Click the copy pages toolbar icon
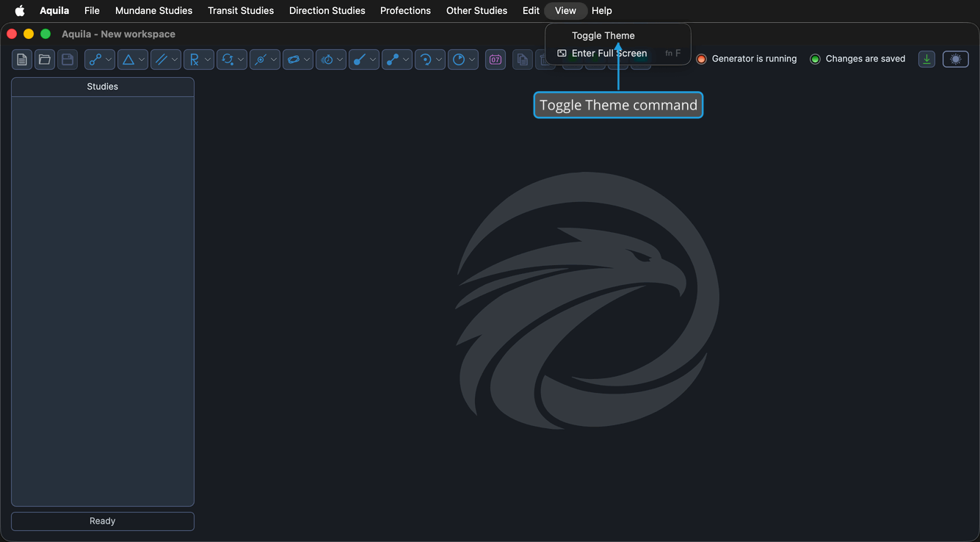 523,59
